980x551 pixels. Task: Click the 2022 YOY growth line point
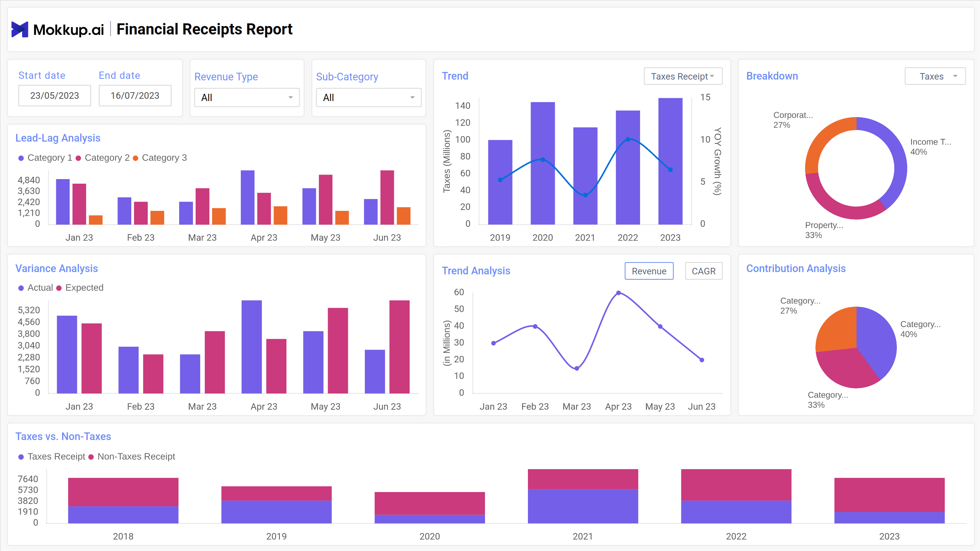[x=628, y=140]
